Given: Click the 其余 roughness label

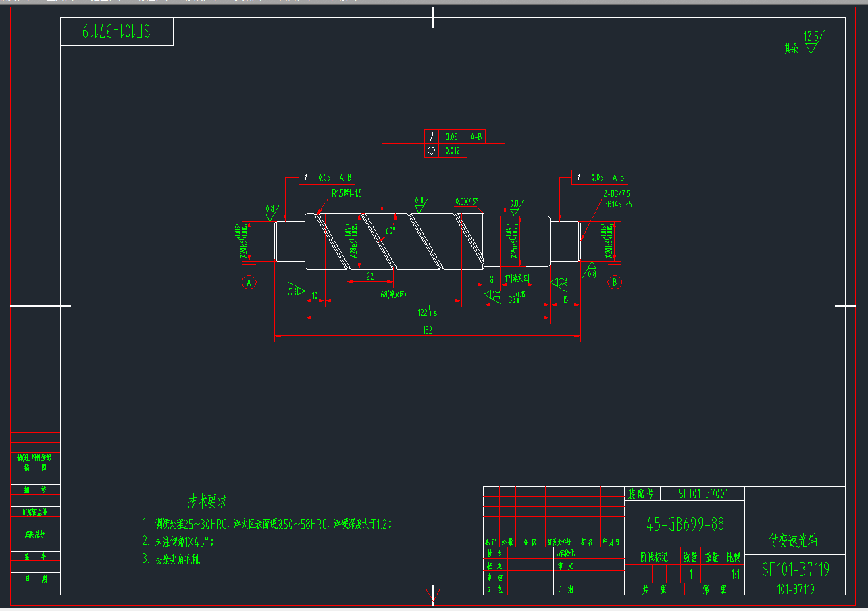Looking at the screenshot, I should point(791,49).
